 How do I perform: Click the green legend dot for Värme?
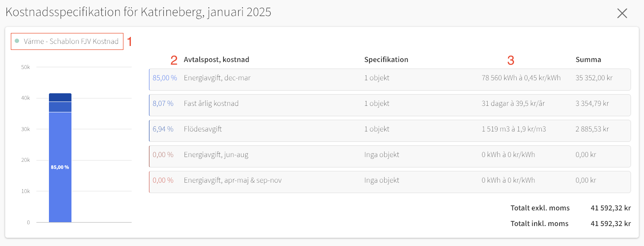(x=17, y=42)
